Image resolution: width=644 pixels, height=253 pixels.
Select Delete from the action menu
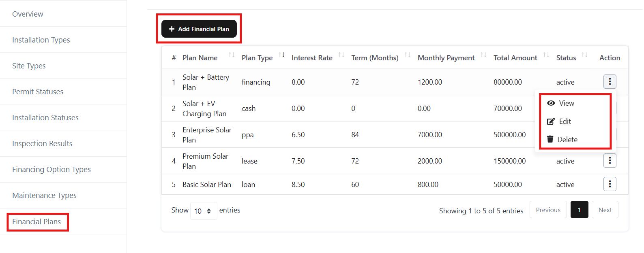567,140
